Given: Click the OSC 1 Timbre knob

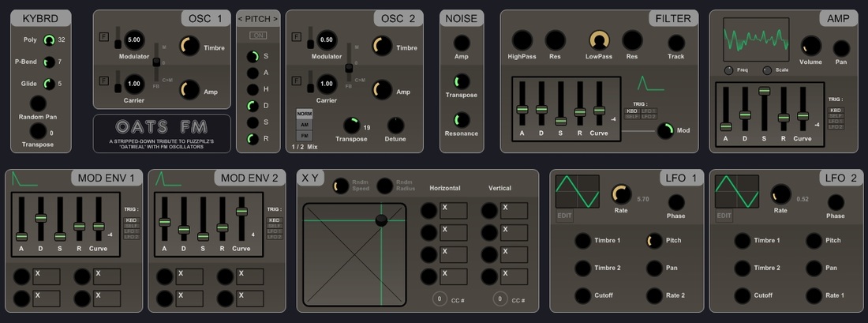Looking at the screenshot, I should (190, 47).
